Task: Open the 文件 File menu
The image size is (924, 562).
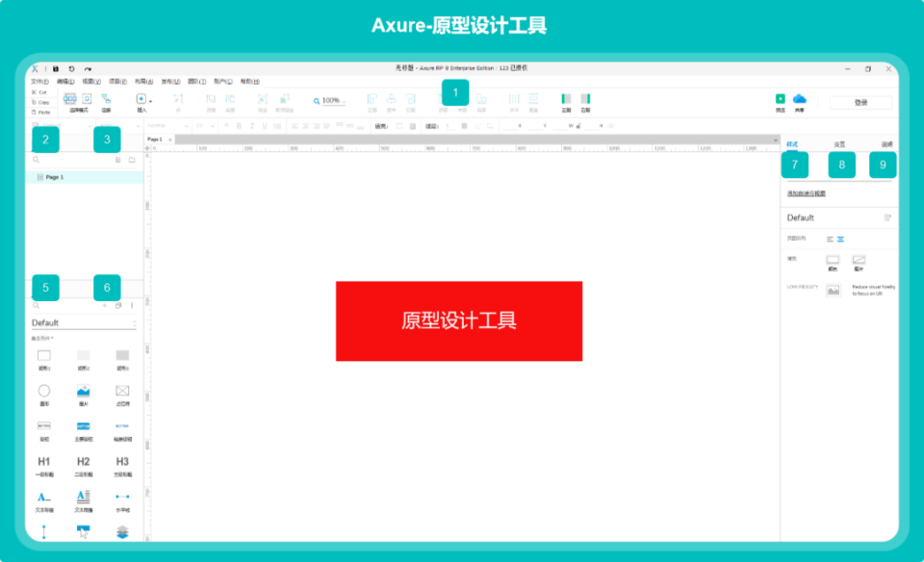Action: coord(39,81)
